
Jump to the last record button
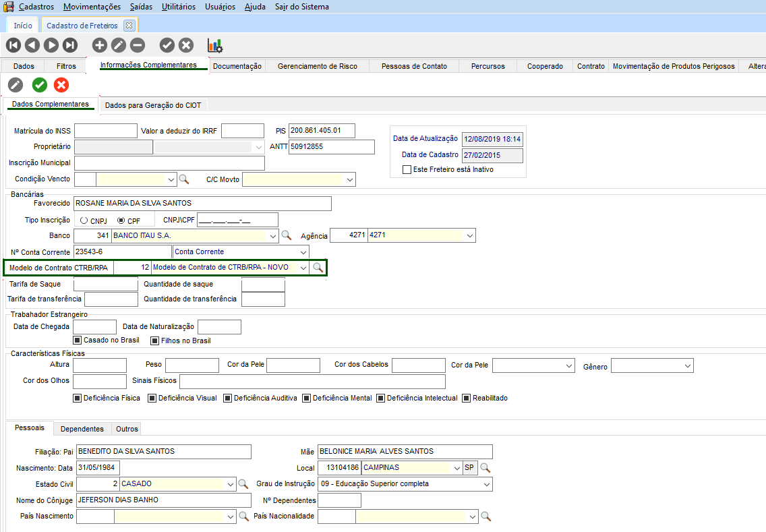(70, 45)
